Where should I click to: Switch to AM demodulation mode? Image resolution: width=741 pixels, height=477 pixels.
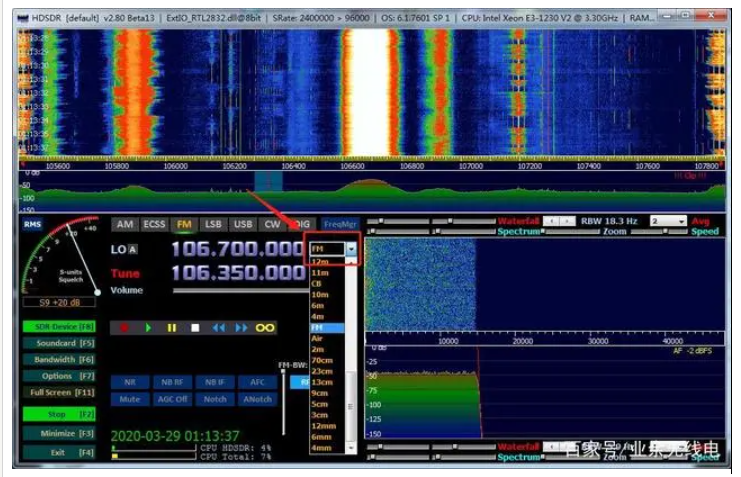125,224
